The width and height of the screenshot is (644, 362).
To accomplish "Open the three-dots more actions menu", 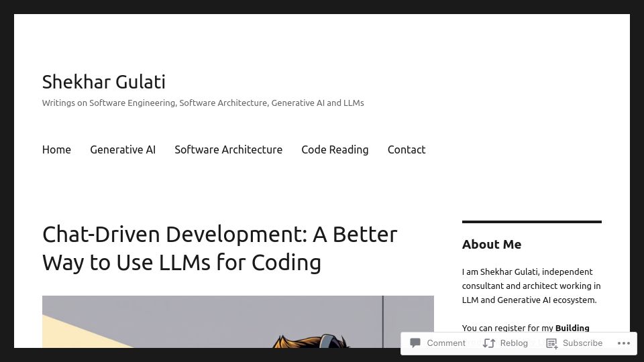I will pos(623,343).
